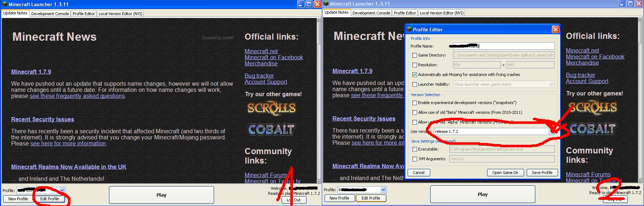644x206 pixels.
Task: Enable the Game Directory checkbox
Action: coord(414,55)
